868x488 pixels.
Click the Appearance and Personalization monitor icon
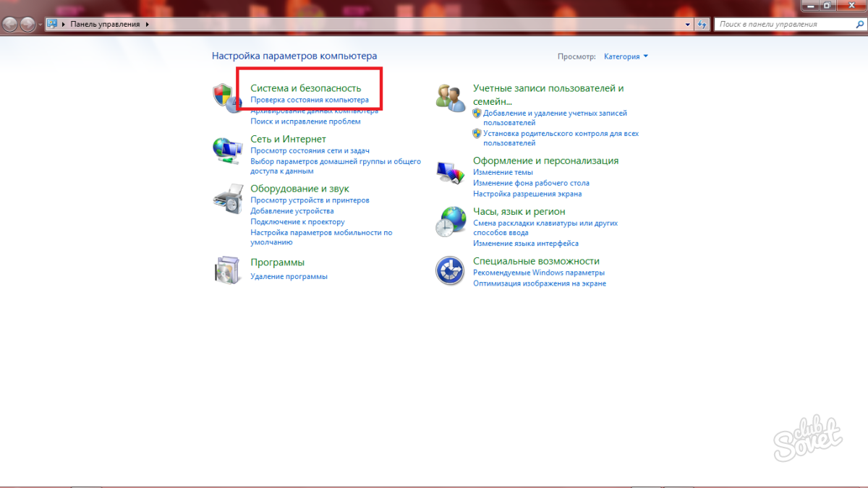(x=450, y=173)
